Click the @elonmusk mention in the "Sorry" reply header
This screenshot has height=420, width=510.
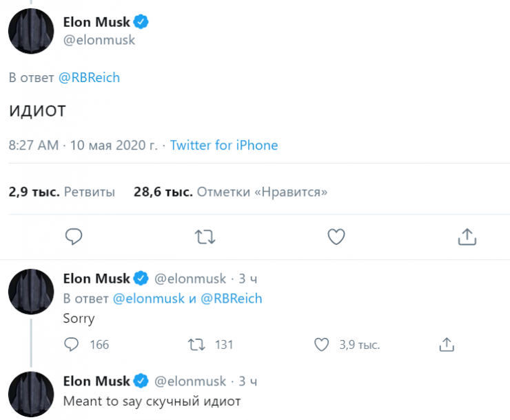[148, 299]
